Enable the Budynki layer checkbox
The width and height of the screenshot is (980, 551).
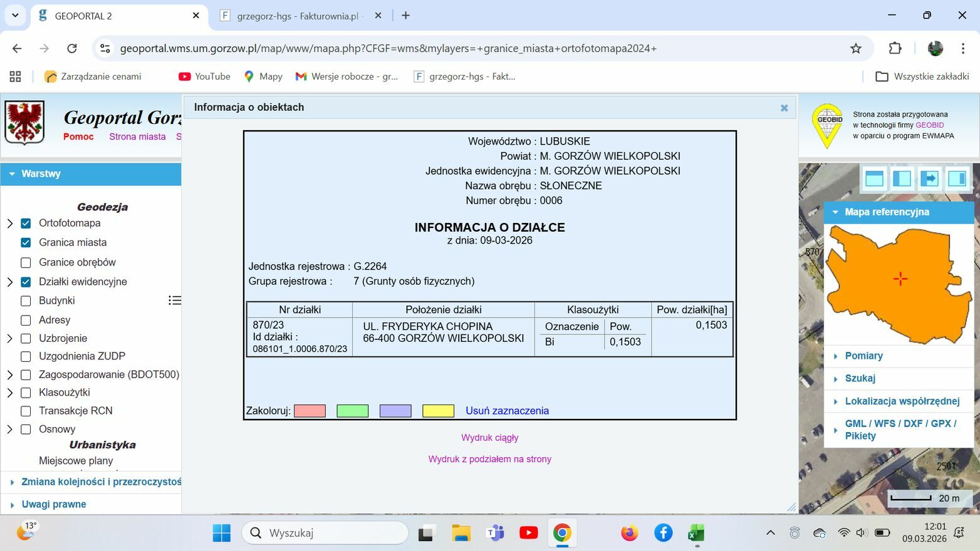coord(26,301)
